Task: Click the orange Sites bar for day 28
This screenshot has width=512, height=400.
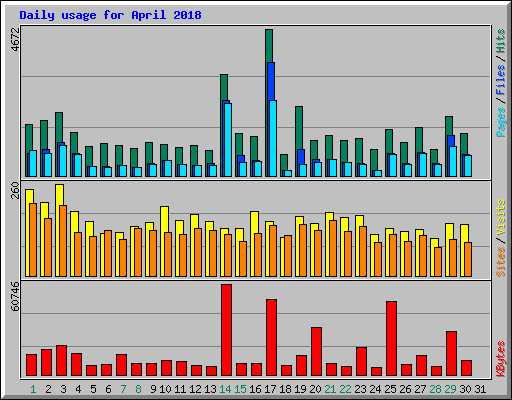Action: point(438,262)
